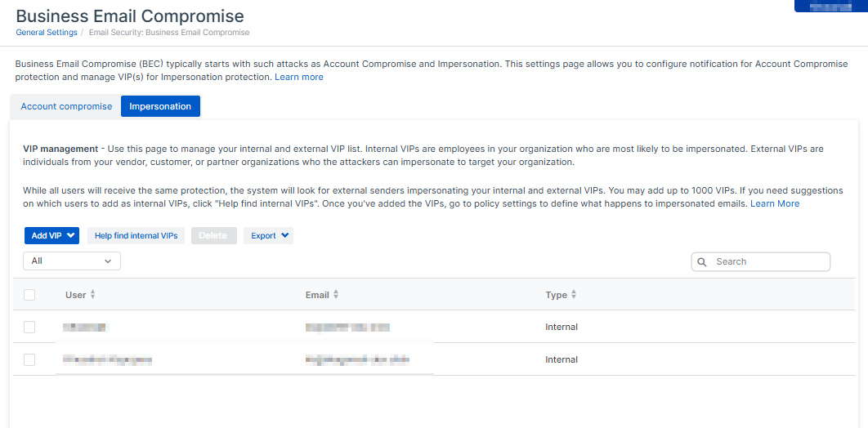Expand the Export dropdown menu
The height and width of the screenshot is (428, 868).
pos(268,236)
